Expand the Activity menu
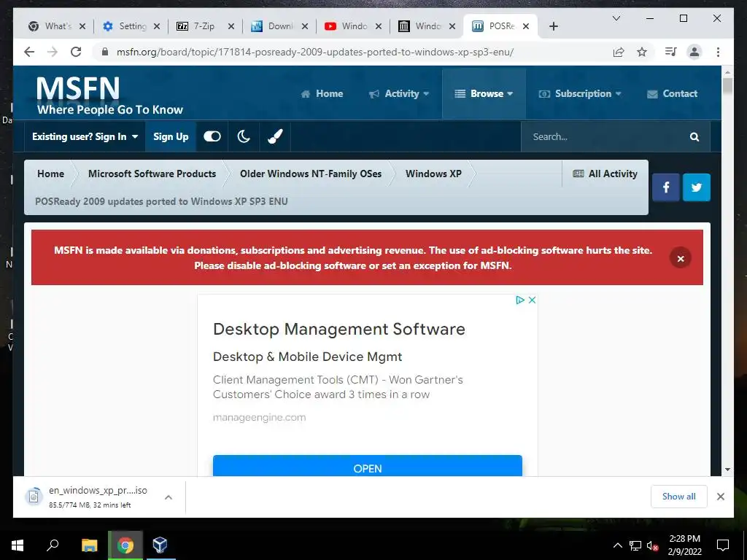This screenshot has width=747, height=560. pos(399,94)
